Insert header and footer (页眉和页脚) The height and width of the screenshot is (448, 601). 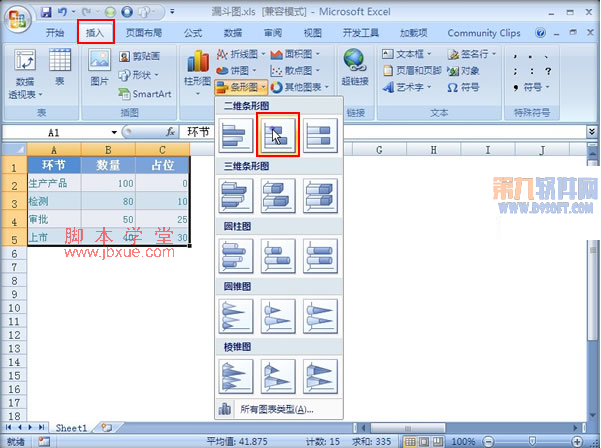(412, 71)
